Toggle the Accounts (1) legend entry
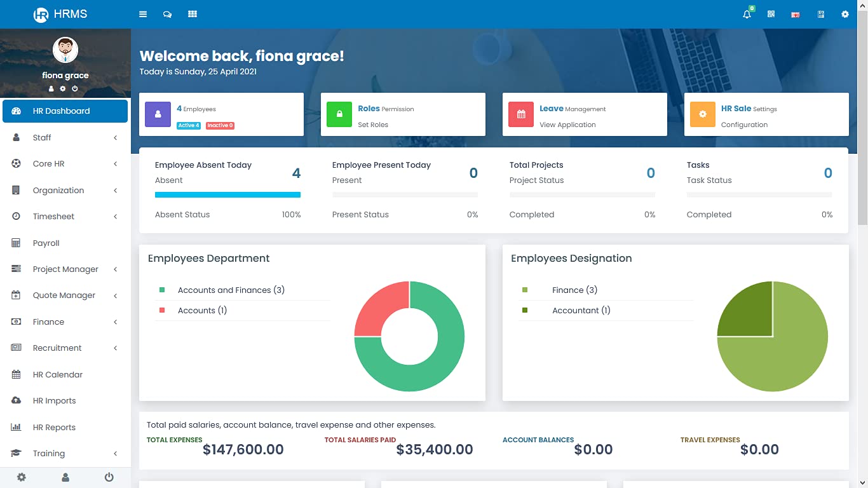The height and width of the screenshot is (488, 868). point(202,310)
